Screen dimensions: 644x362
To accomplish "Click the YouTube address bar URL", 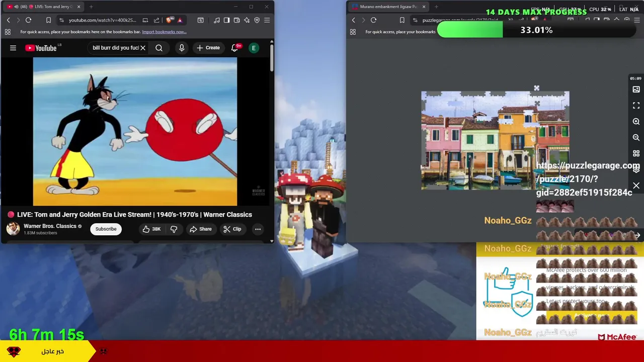I will click(x=103, y=20).
